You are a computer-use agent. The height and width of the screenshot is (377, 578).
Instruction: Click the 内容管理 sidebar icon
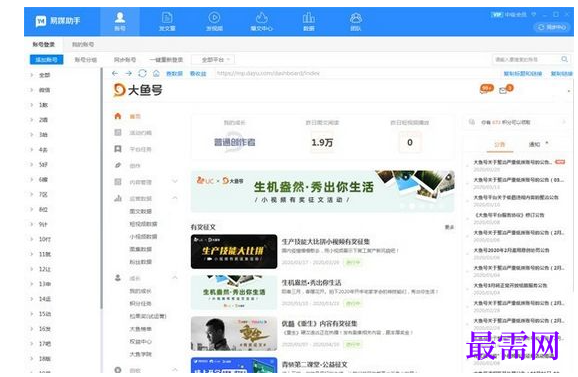coord(118,182)
